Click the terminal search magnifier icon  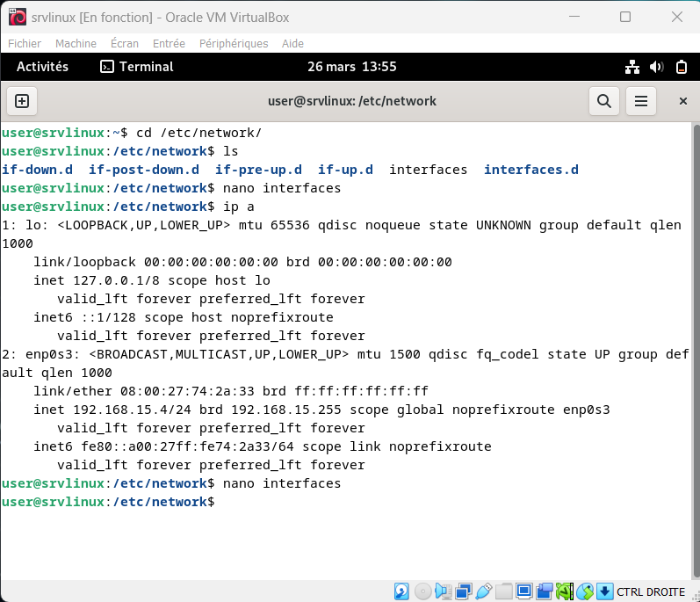pos(604,101)
